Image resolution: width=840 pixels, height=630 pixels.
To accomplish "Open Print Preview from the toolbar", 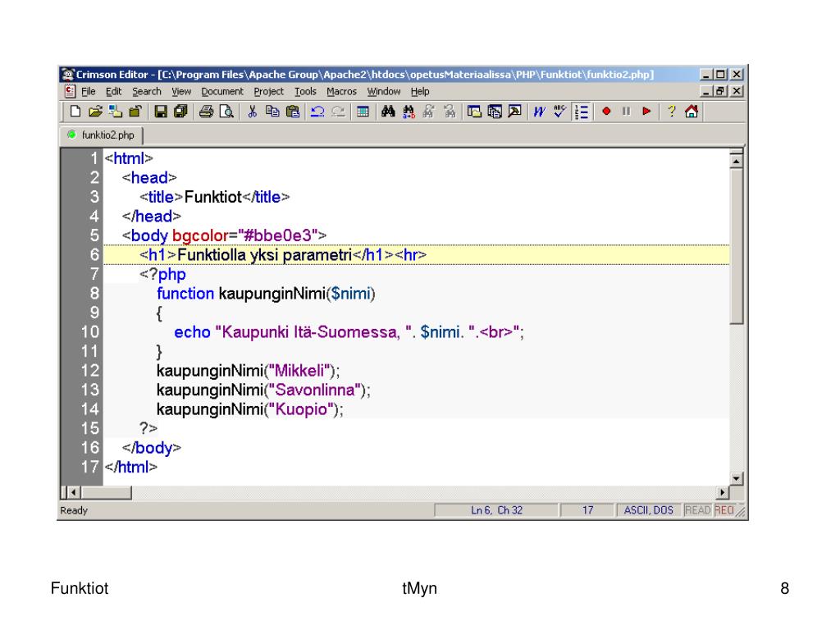I will click(x=226, y=112).
